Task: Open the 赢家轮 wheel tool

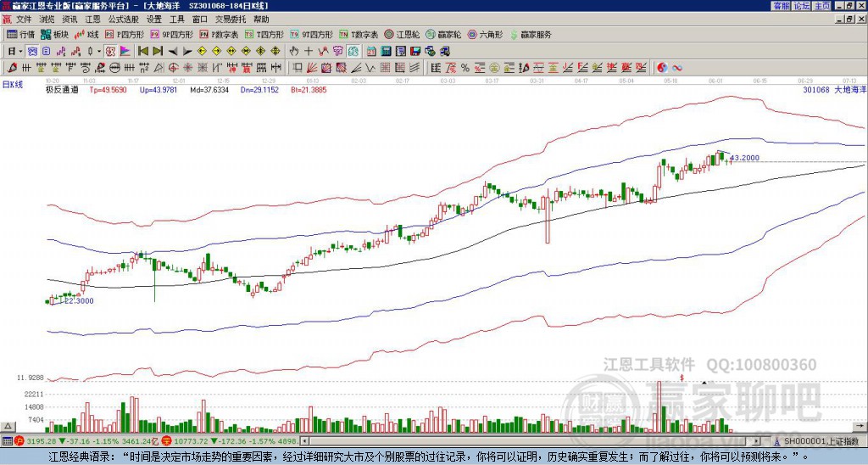Action: click(x=443, y=34)
